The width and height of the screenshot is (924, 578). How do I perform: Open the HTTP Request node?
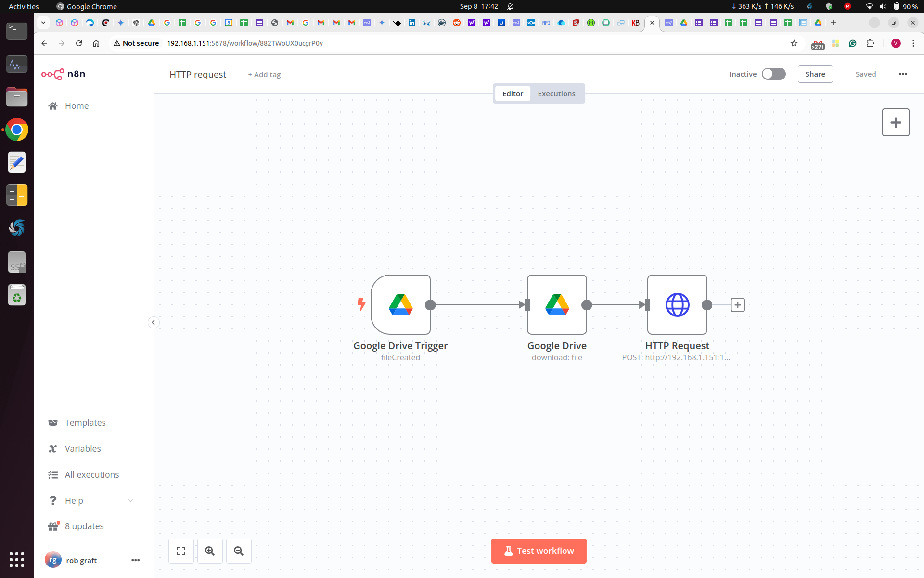[x=677, y=304]
